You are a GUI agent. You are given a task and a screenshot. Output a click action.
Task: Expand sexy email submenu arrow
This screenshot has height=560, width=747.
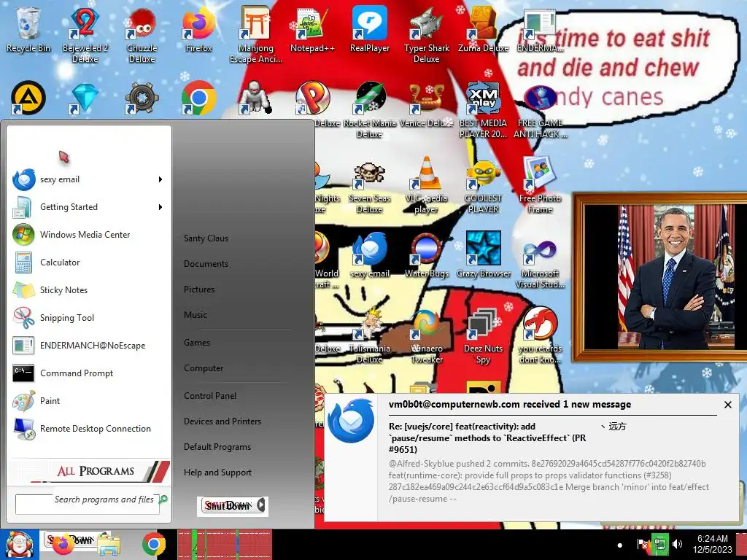pos(160,179)
